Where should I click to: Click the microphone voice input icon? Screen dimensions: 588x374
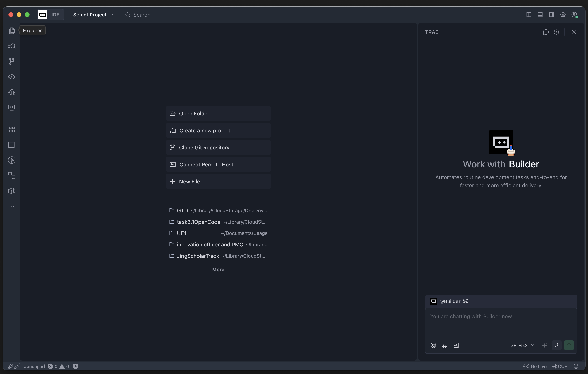click(557, 345)
